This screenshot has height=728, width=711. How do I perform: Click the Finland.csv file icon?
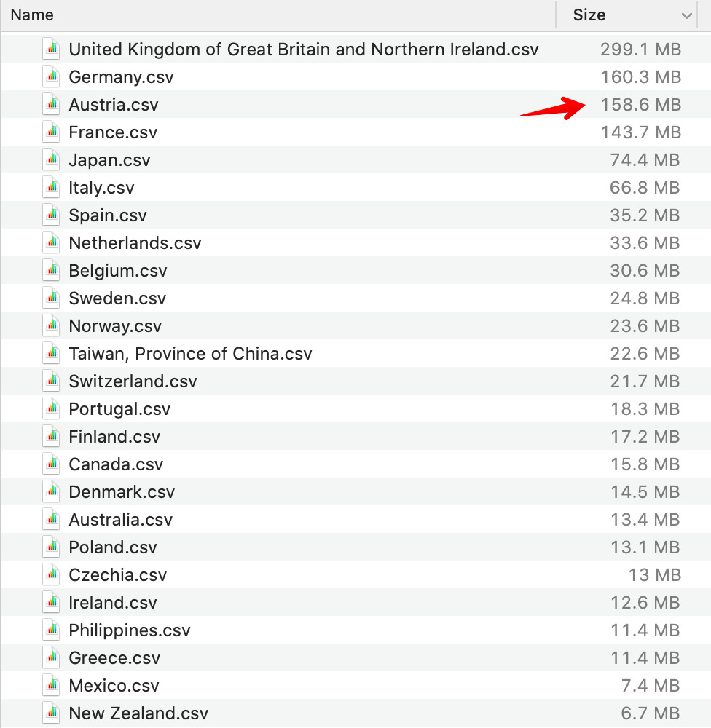click(51, 436)
